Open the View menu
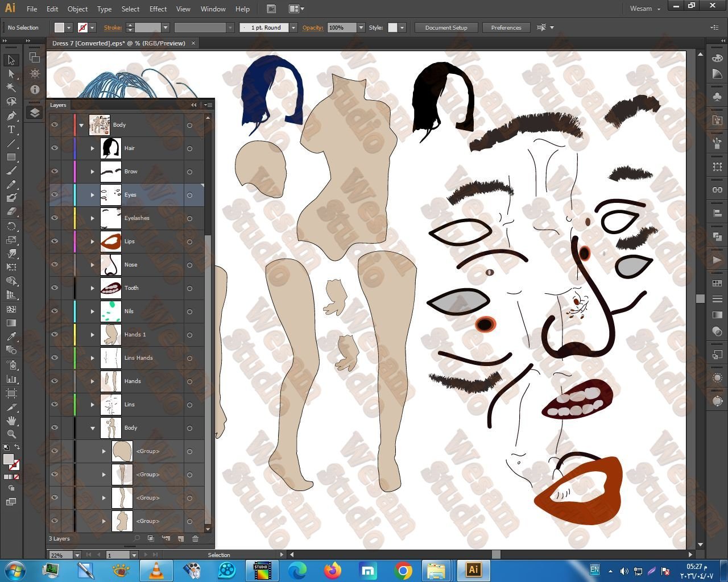 pos(183,9)
